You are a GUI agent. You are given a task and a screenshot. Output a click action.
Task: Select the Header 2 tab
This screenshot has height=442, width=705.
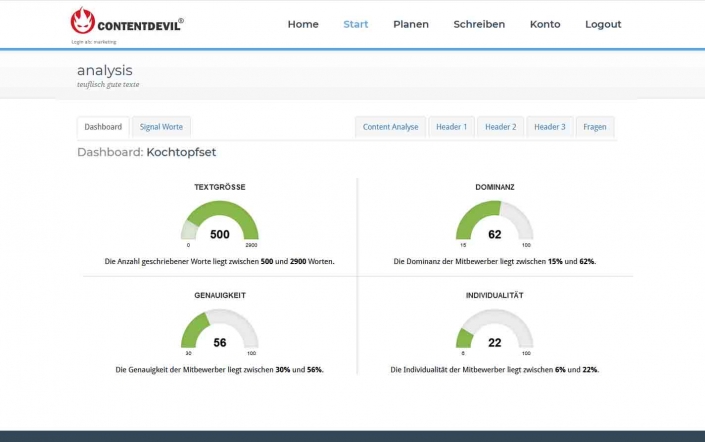point(500,127)
